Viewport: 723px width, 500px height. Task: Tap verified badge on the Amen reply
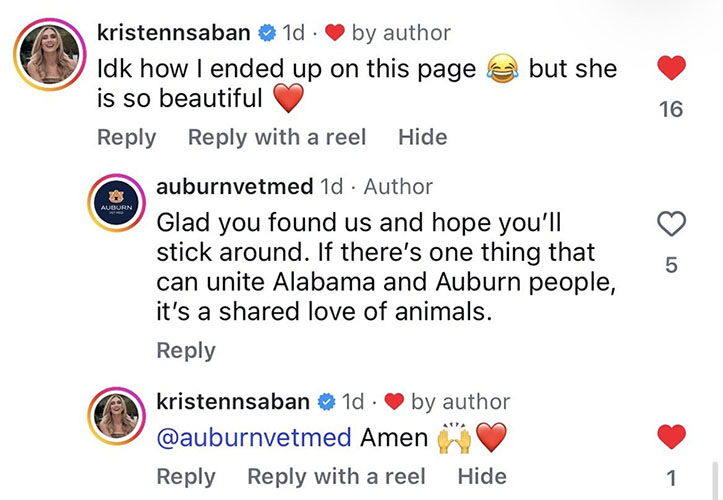pyautogui.click(x=326, y=402)
